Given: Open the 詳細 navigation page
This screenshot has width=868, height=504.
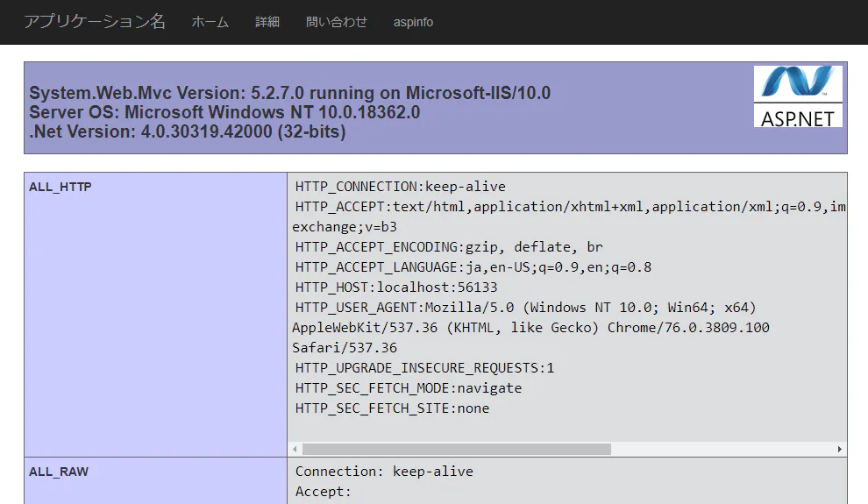Looking at the screenshot, I should click(x=267, y=22).
